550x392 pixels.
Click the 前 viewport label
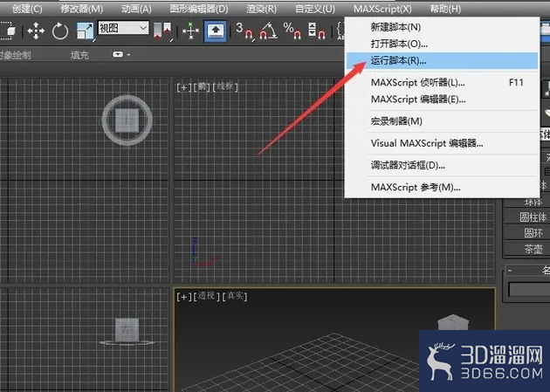tap(202, 86)
